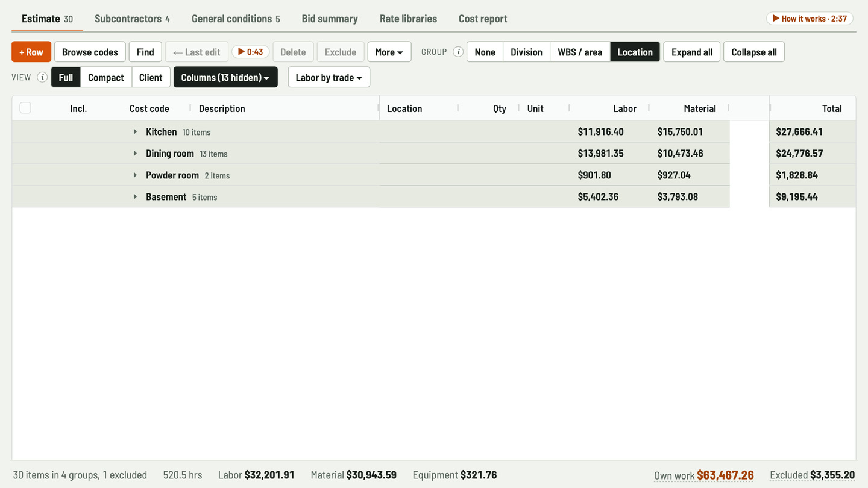868x488 pixels.
Task: Group rows by Division
Action: pyautogui.click(x=526, y=52)
